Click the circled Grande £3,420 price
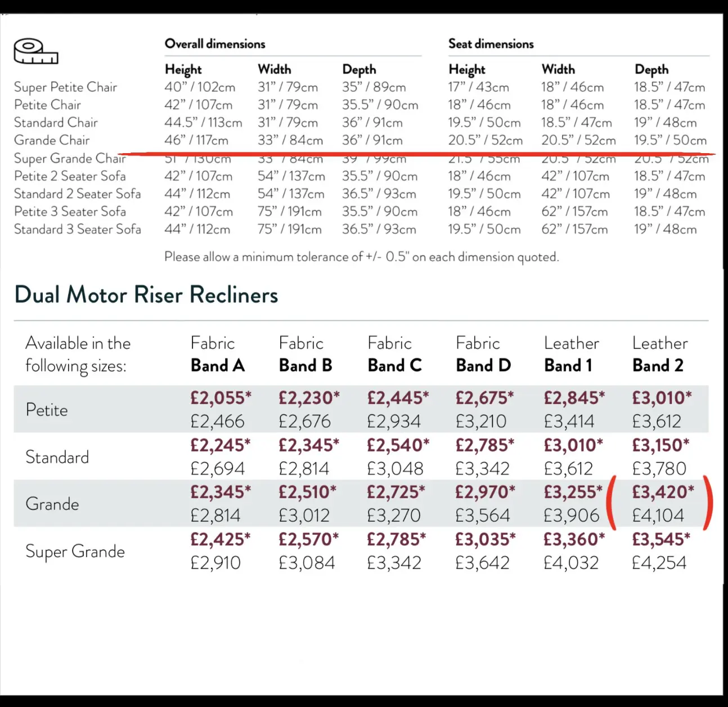Viewport: 728px width, 707px height. tap(662, 493)
